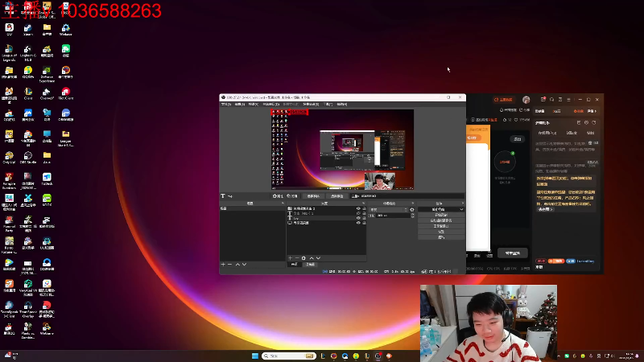Remove scene with minus icon in Scenes panel

click(x=229, y=265)
